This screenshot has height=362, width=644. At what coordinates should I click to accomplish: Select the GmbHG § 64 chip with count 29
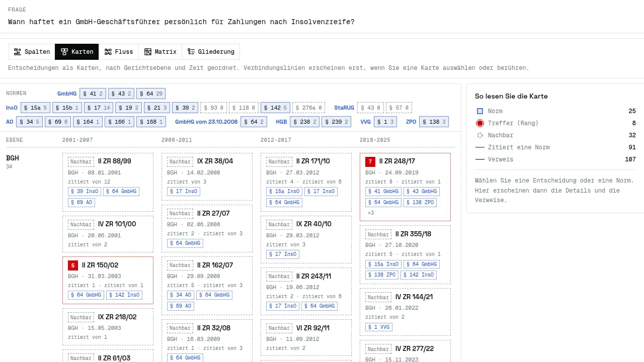151,94
